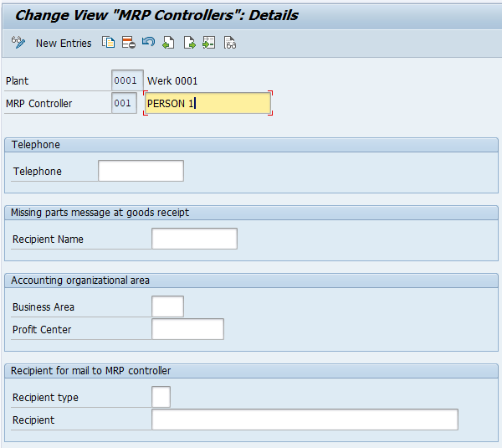The width and height of the screenshot is (502, 448).
Task: Go to the previous entry icon
Action: tap(168, 43)
